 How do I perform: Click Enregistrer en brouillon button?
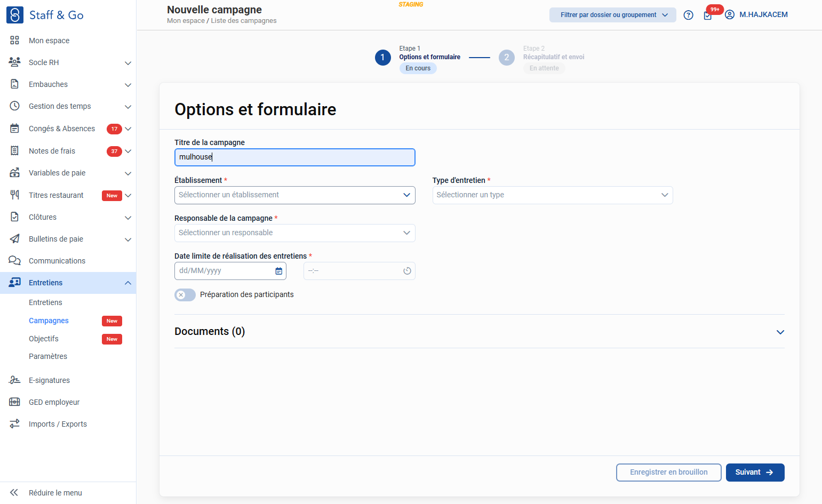point(669,473)
